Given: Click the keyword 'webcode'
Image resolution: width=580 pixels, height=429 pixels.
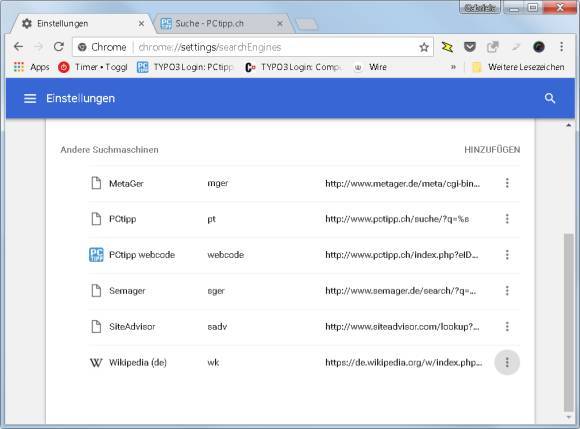Looking at the screenshot, I should click(226, 255).
